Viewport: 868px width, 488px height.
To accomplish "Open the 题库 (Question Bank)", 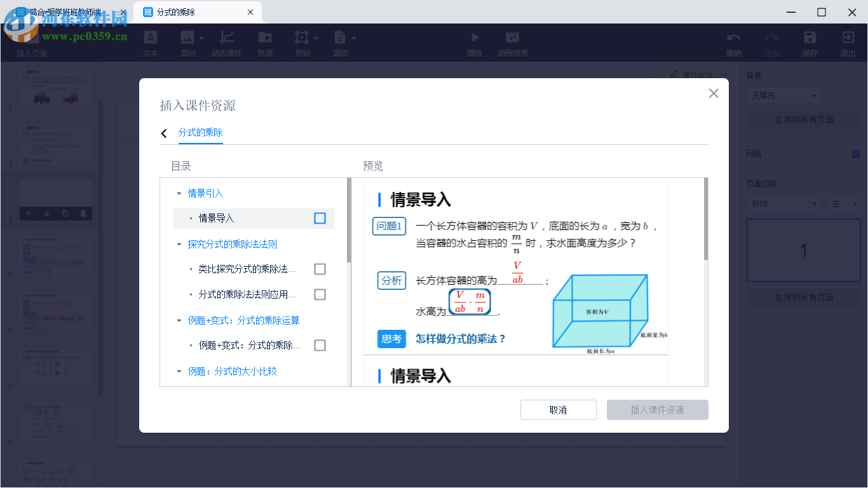I will 341,42.
